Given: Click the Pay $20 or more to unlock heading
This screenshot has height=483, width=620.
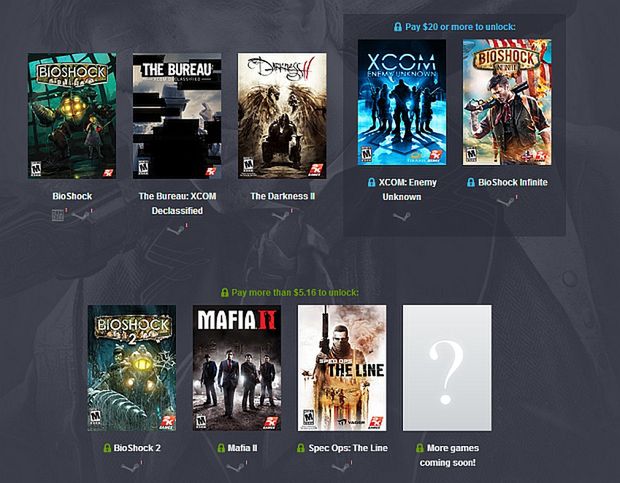Looking at the screenshot, I should click(x=460, y=27).
